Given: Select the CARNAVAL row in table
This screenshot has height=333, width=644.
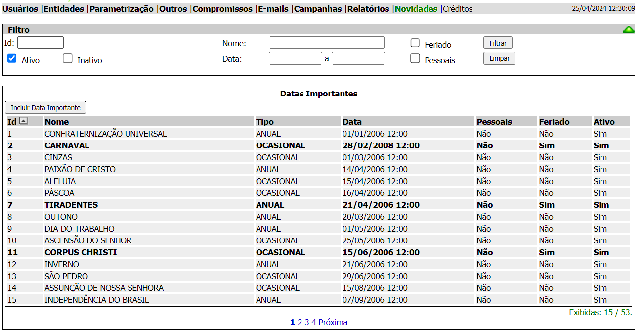Looking at the screenshot, I should 67,145.
